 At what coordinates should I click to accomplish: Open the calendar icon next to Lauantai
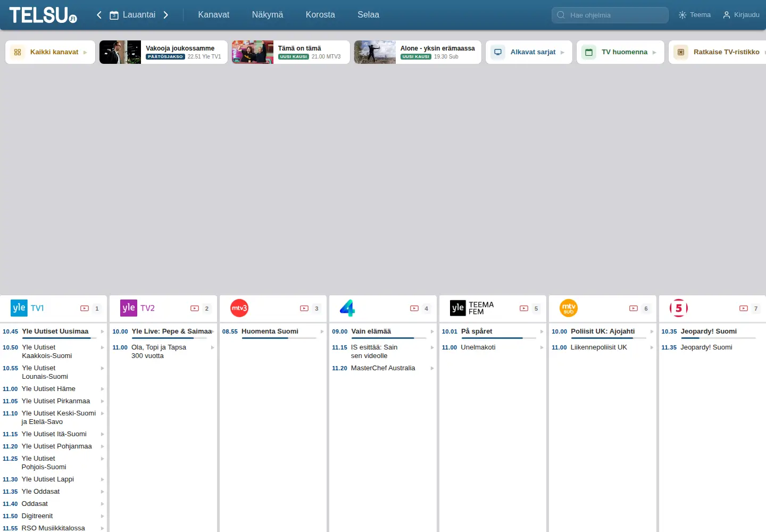click(114, 15)
